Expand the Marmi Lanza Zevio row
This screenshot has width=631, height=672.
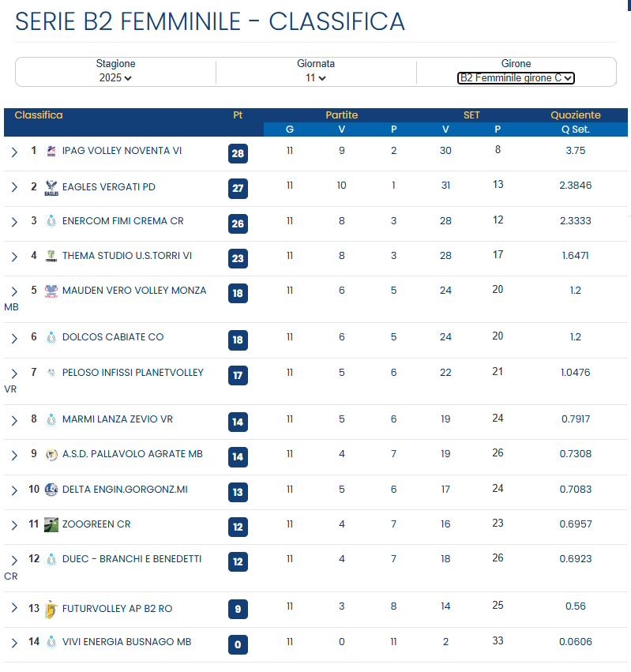click(14, 420)
